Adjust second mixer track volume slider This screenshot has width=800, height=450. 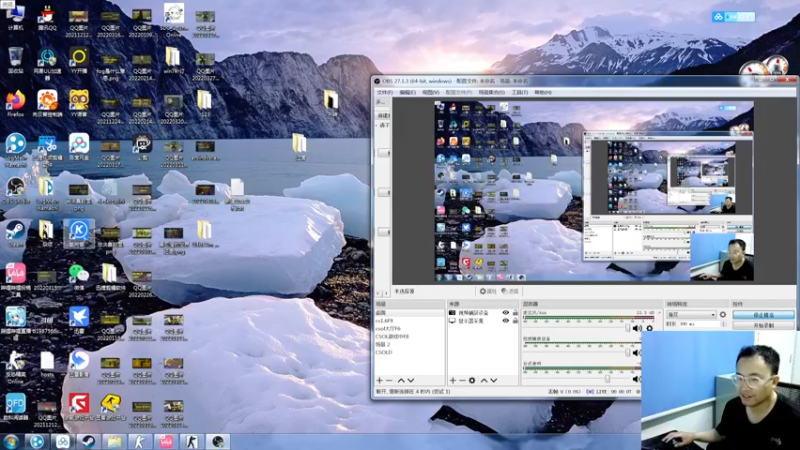point(628,353)
